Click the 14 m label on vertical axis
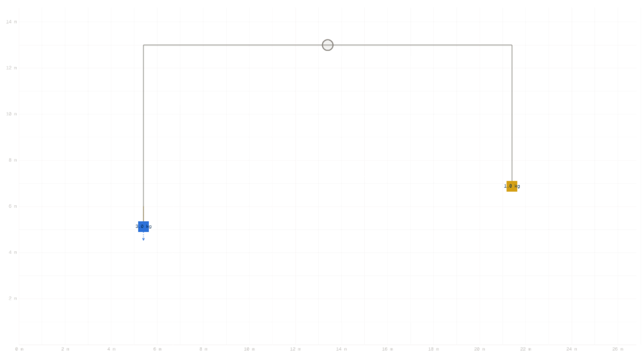Image resolution: width=644 pixels, height=362 pixels. click(x=11, y=21)
